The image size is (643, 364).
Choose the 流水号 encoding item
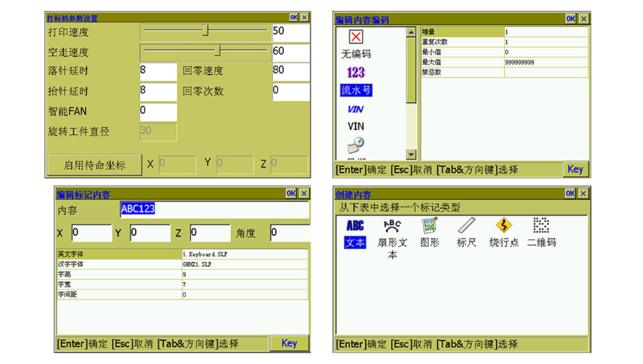(356, 90)
